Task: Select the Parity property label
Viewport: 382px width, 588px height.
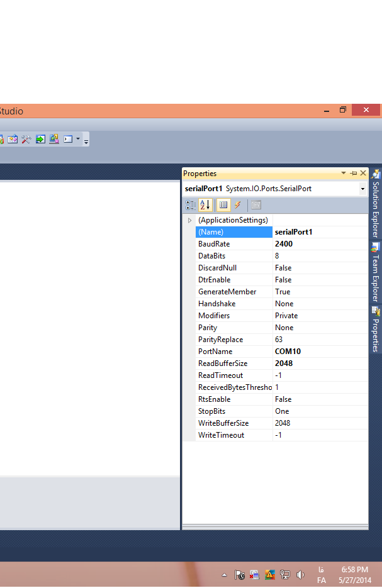Action: (208, 328)
